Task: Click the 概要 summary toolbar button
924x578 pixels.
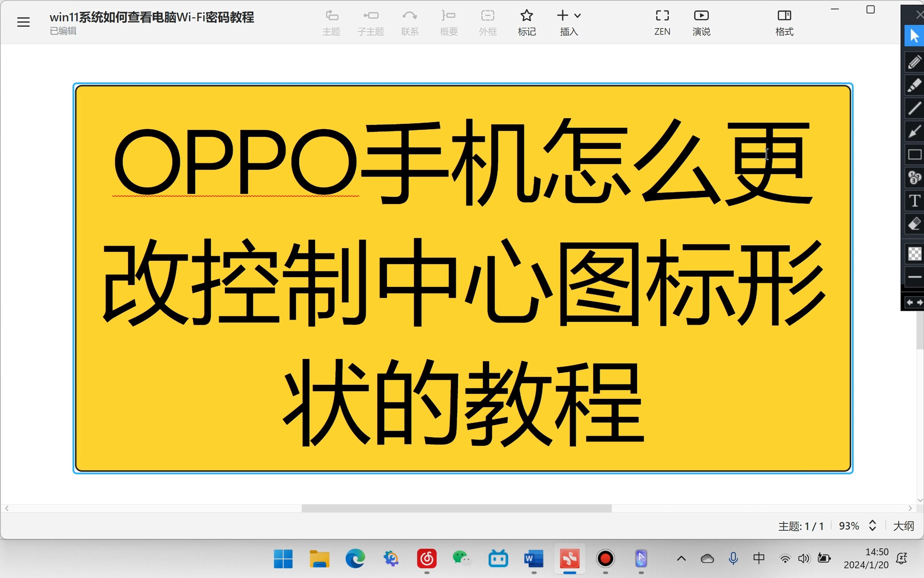Action: click(449, 23)
